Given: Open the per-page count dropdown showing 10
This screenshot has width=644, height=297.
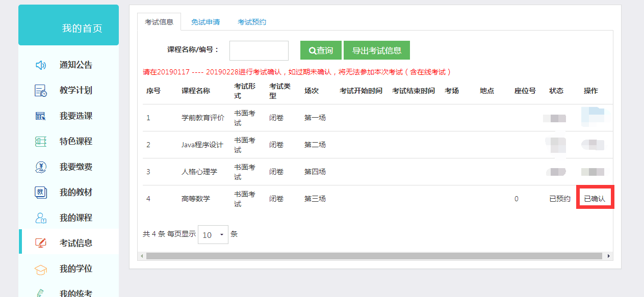Looking at the screenshot, I should point(213,234).
